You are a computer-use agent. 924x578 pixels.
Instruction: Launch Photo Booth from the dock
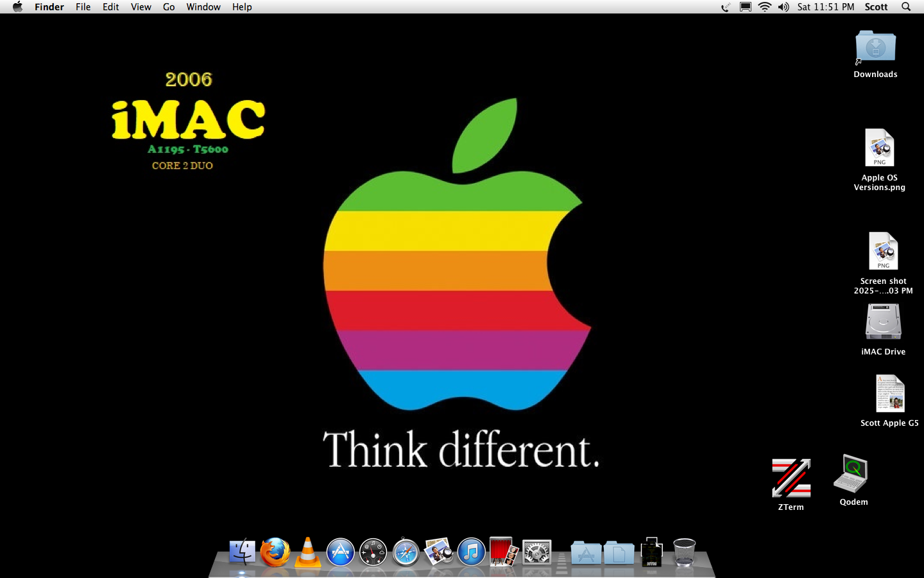point(504,552)
